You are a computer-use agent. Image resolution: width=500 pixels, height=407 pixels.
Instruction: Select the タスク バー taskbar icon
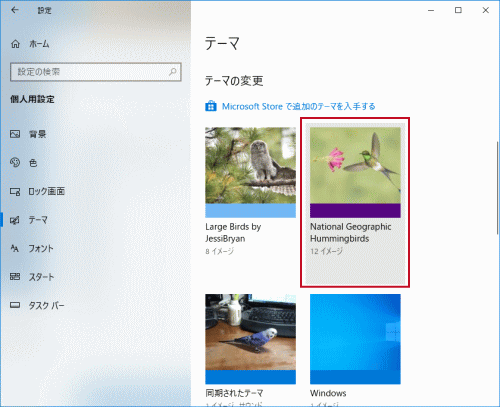click(x=15, y=305)
